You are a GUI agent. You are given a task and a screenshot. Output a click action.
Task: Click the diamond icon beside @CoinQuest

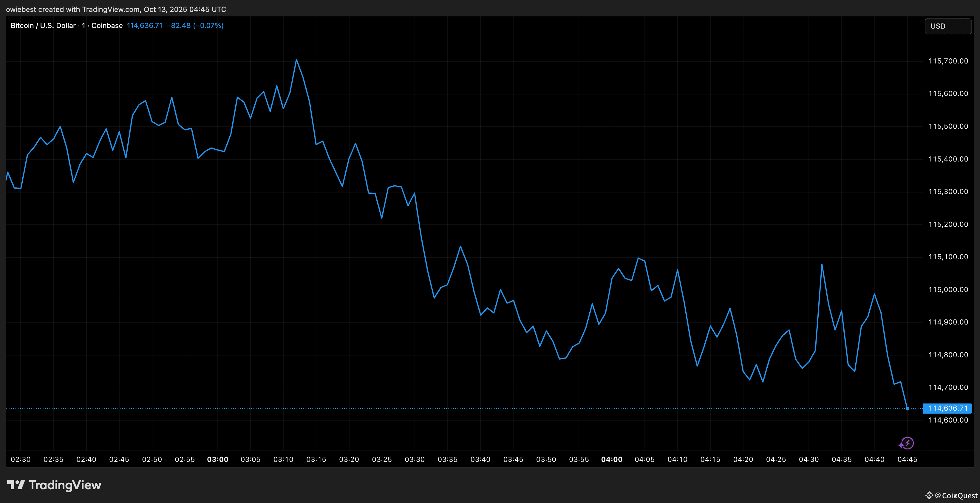coord(929,495)
